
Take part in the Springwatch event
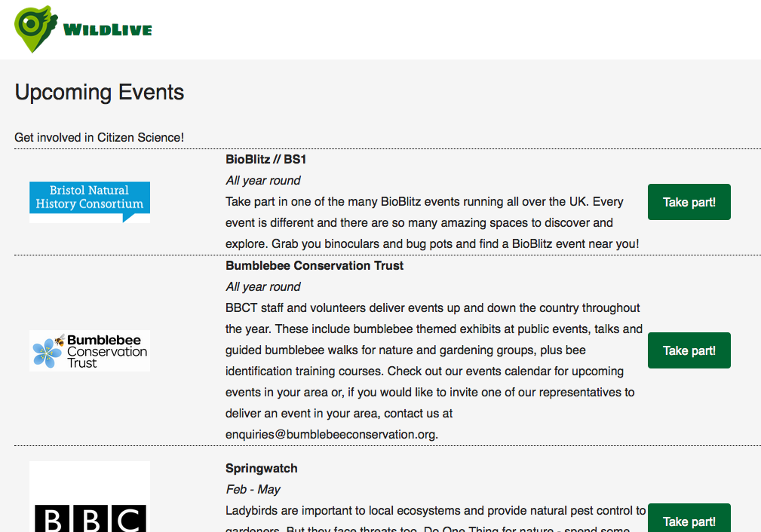689,518
